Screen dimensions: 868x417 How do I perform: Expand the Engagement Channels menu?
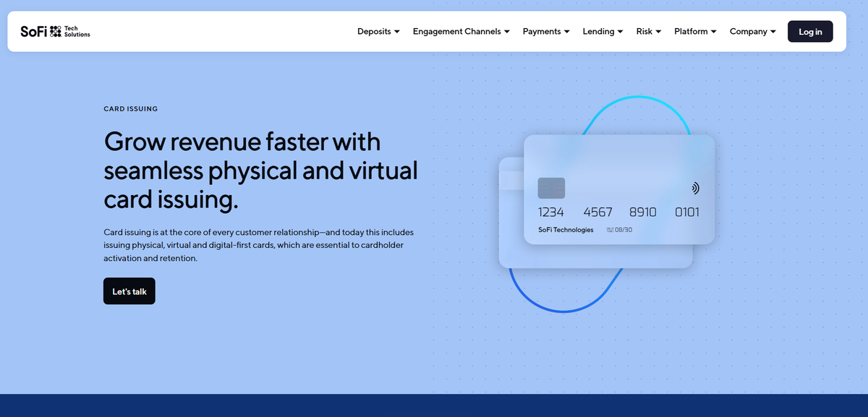tap(461, 32)
